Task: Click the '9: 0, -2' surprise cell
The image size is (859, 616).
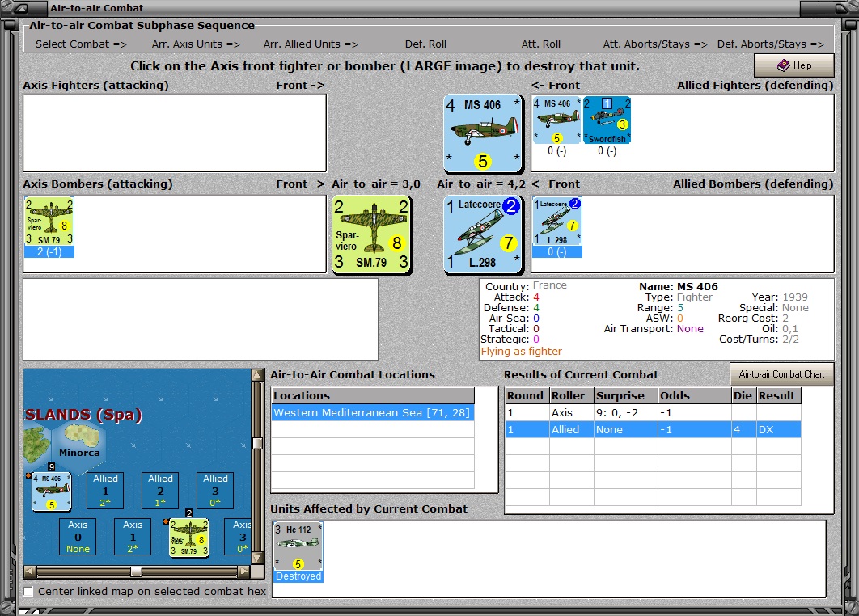Action: pyautogui.click(x=625, y=412)
